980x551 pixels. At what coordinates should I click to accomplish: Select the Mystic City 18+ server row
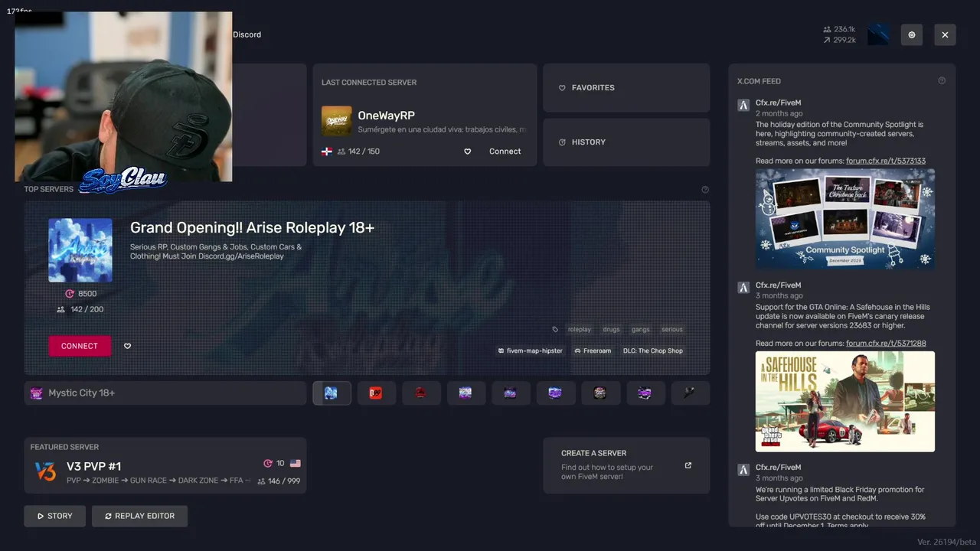165,393
